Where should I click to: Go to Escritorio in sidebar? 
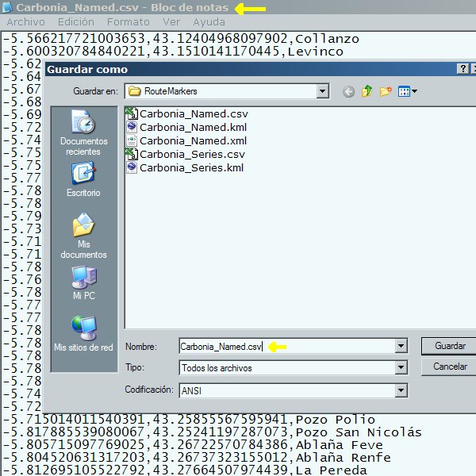83,180
